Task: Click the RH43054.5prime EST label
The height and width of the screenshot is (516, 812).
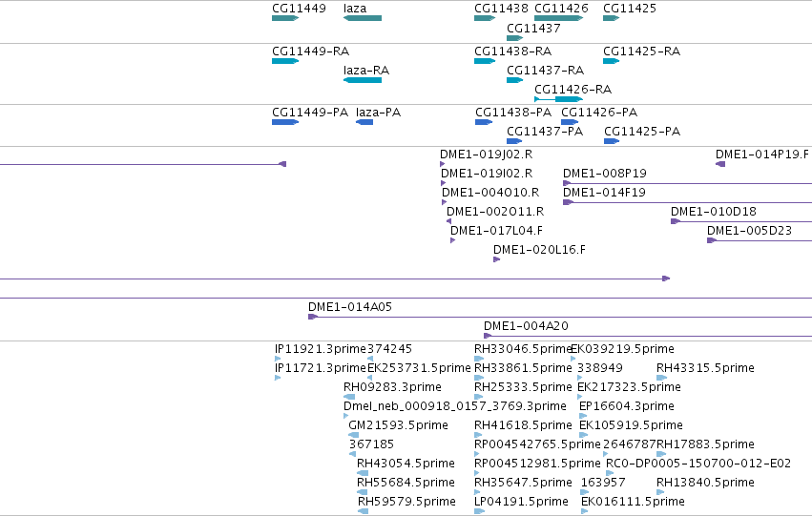Action: pyautogui.click(x=406, y=464)
